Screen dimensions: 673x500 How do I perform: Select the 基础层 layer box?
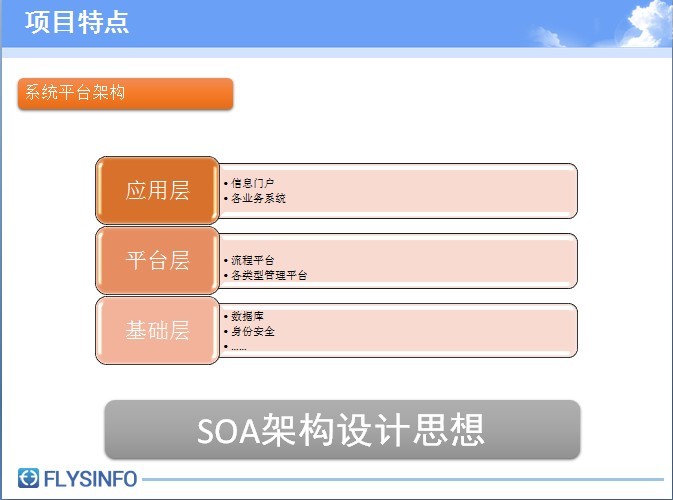tap(157, 330)
